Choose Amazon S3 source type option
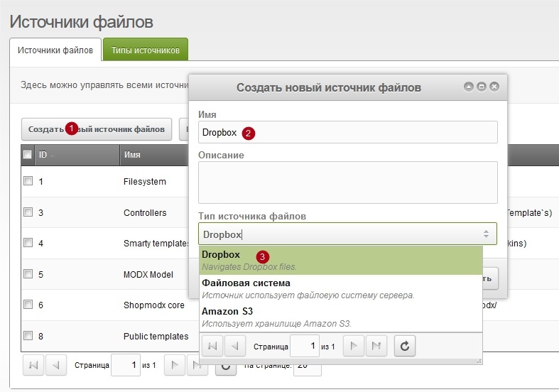Viewport: 559px width, 392px height. [340, 317]
